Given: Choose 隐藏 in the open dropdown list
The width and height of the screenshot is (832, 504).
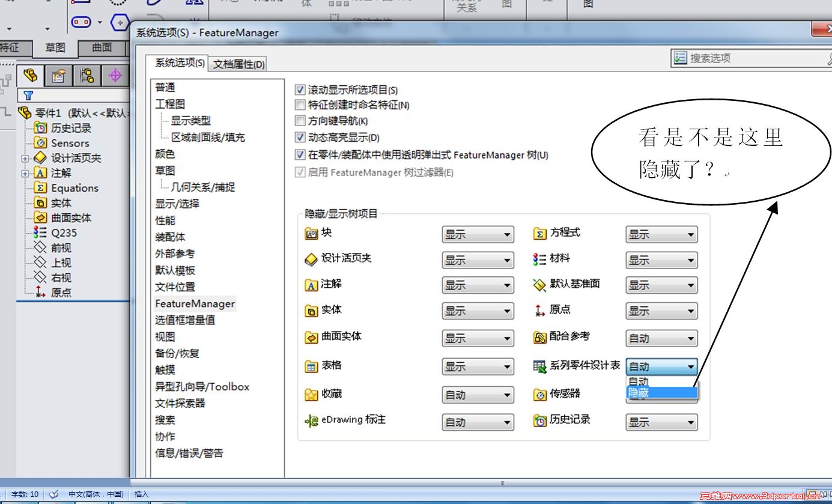Looking at the screenshot, I should (661, 393).
